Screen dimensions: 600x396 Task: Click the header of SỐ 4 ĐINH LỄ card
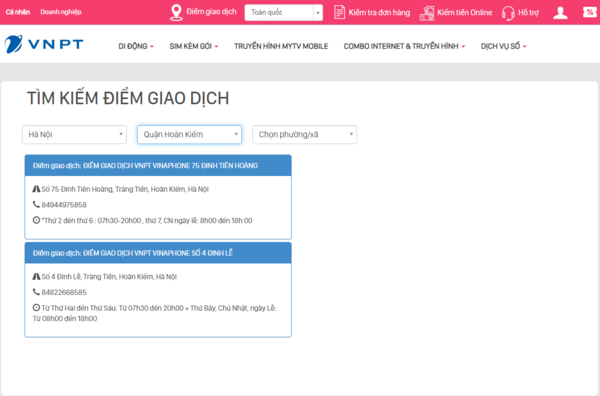point(158,253)
